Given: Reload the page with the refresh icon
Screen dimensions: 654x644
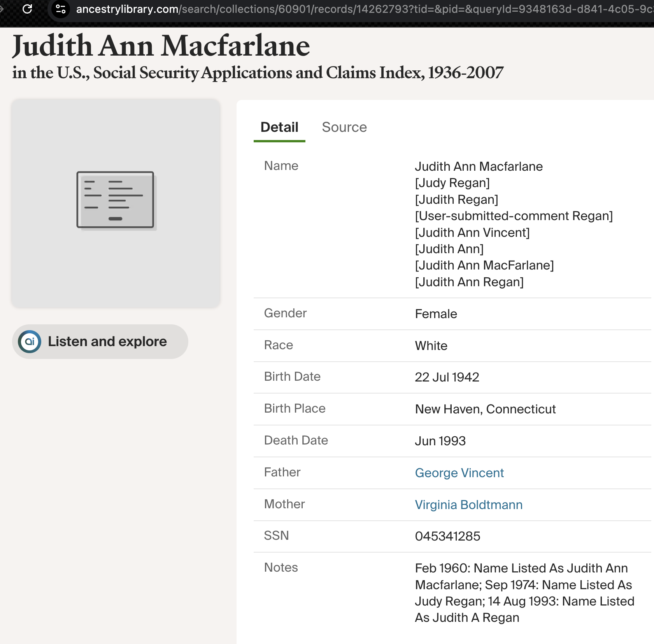Looking at the screenshot, I should 27,9.
